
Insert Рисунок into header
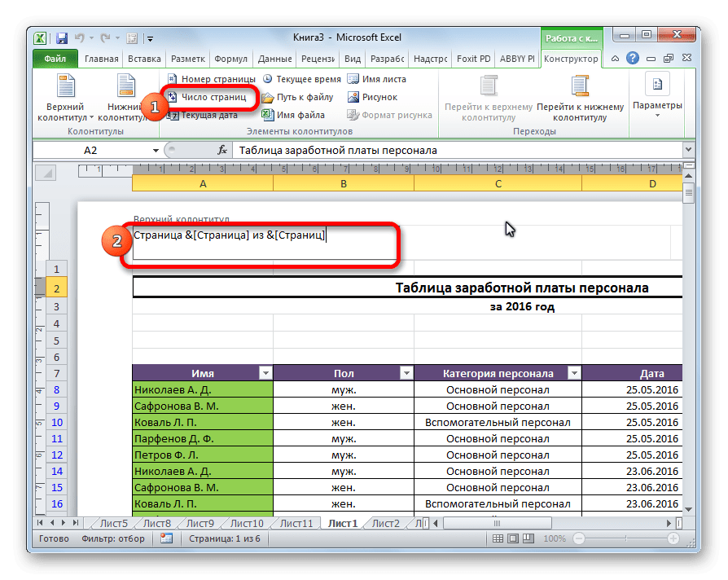point(372,97)
